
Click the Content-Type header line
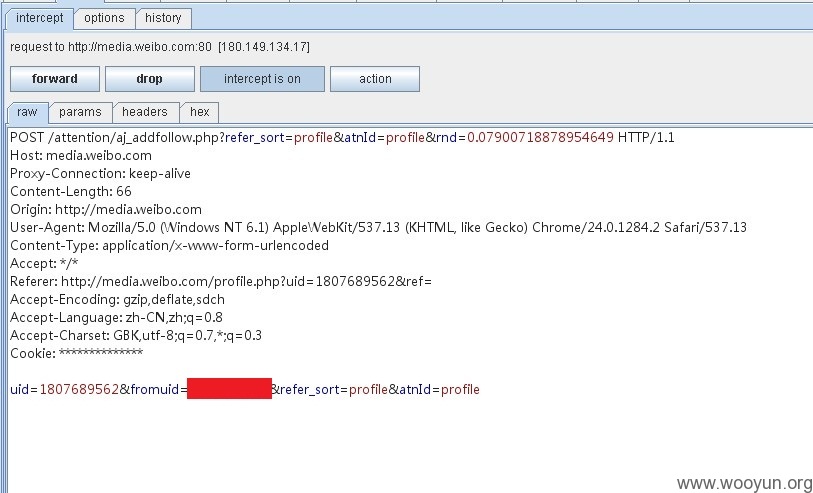click(170, 245)
